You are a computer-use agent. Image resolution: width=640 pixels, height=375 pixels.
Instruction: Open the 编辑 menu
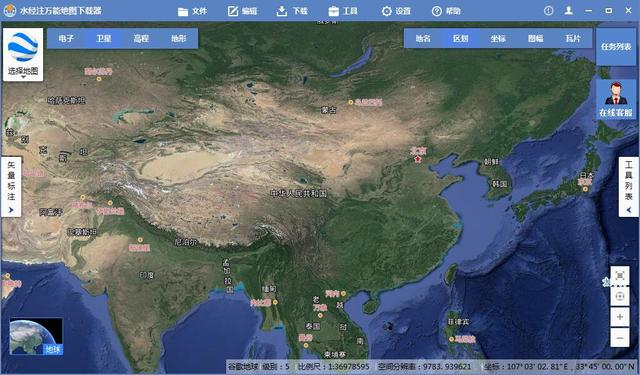click(x=242, y=11)
